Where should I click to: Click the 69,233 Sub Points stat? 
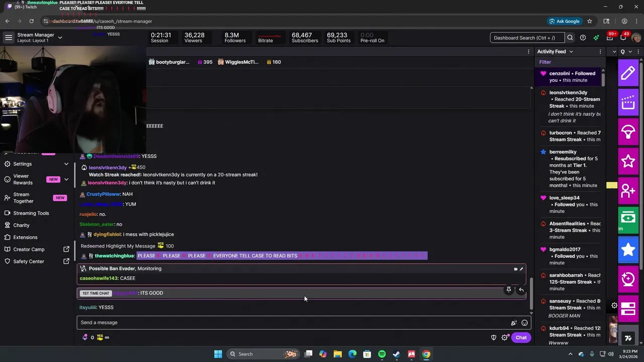[x=339, y=38]
